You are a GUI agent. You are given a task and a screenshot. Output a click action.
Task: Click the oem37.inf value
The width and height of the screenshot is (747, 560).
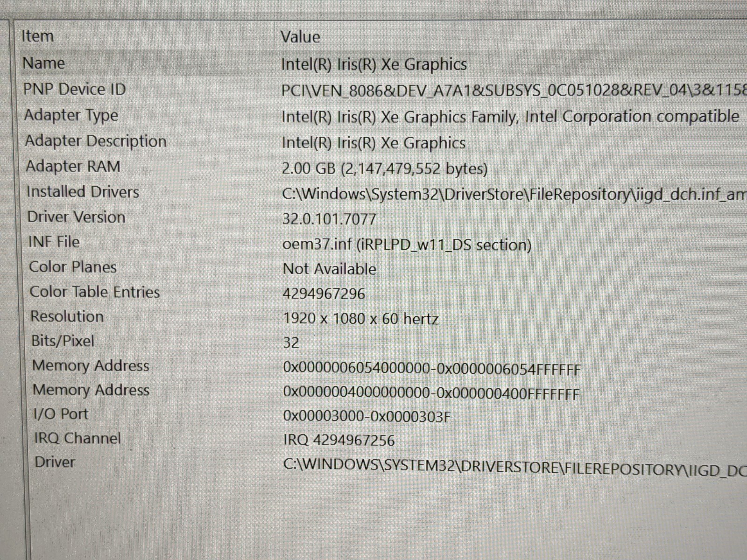tap(407, 244)
